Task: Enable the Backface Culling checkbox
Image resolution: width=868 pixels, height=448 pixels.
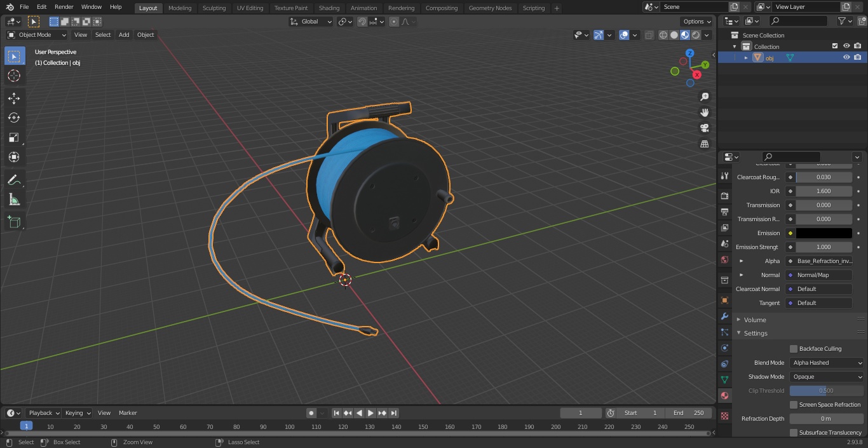Action: tap(794, 349)
